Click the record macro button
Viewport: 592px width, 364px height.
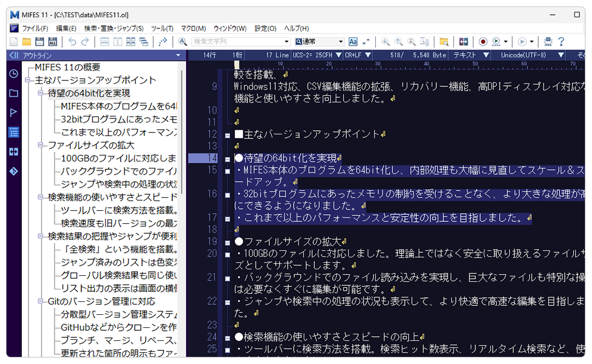click(x=483, y=41)
